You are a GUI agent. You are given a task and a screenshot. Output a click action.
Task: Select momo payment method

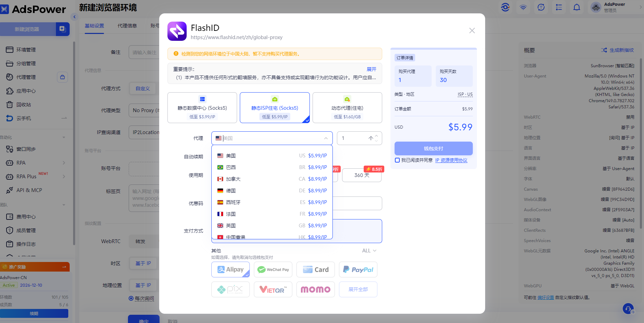[316, 289]
